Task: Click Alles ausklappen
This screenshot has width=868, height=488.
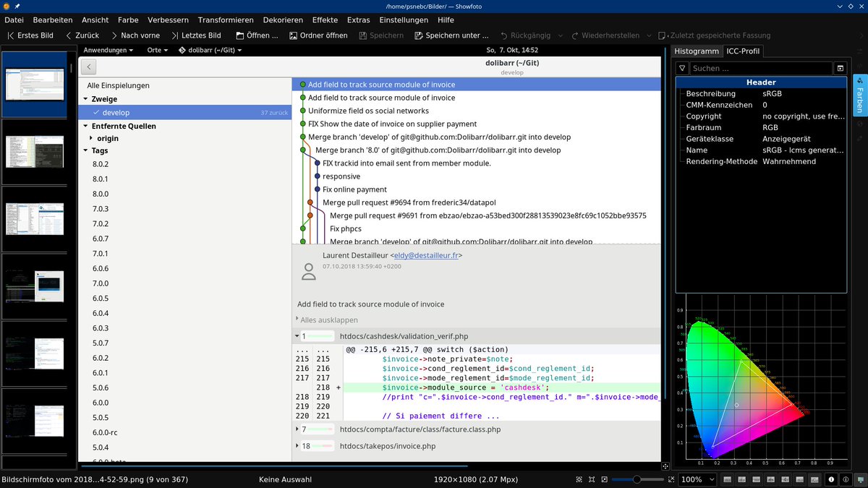Action: tap(329, 320)
